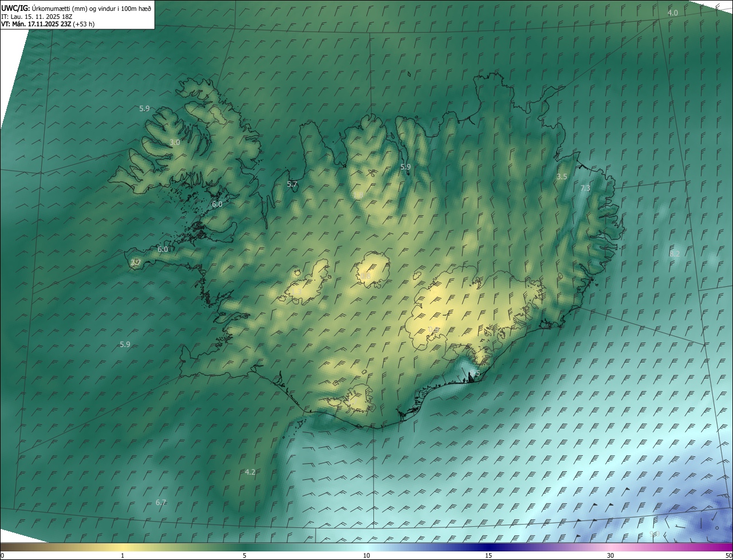Click the 5.7 value label on the map

tap(292, 184)
